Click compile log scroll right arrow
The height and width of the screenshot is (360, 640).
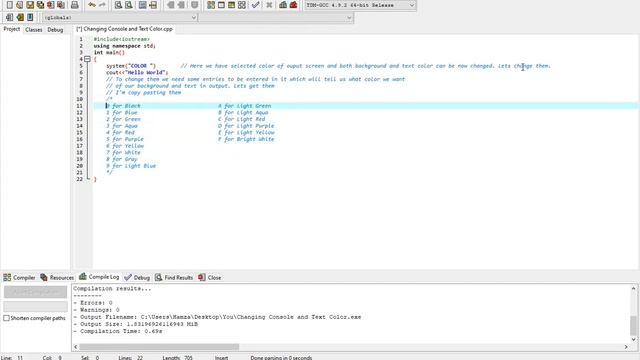626,347
